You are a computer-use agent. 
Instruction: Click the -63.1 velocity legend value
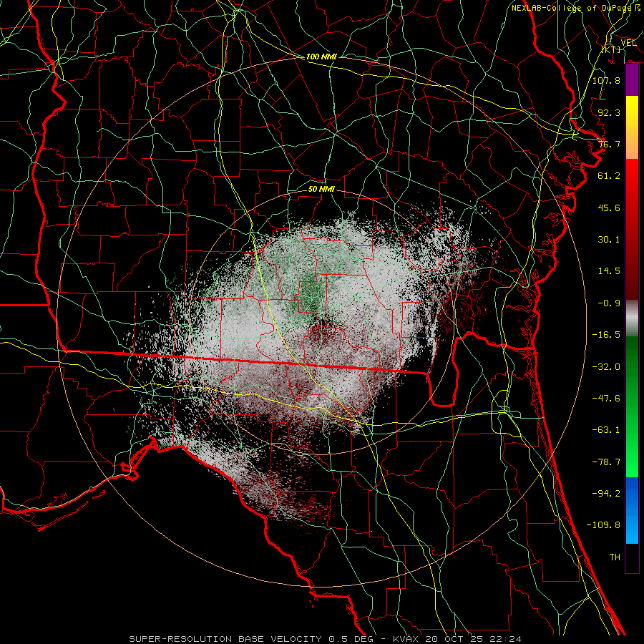(x=606, y=430)
